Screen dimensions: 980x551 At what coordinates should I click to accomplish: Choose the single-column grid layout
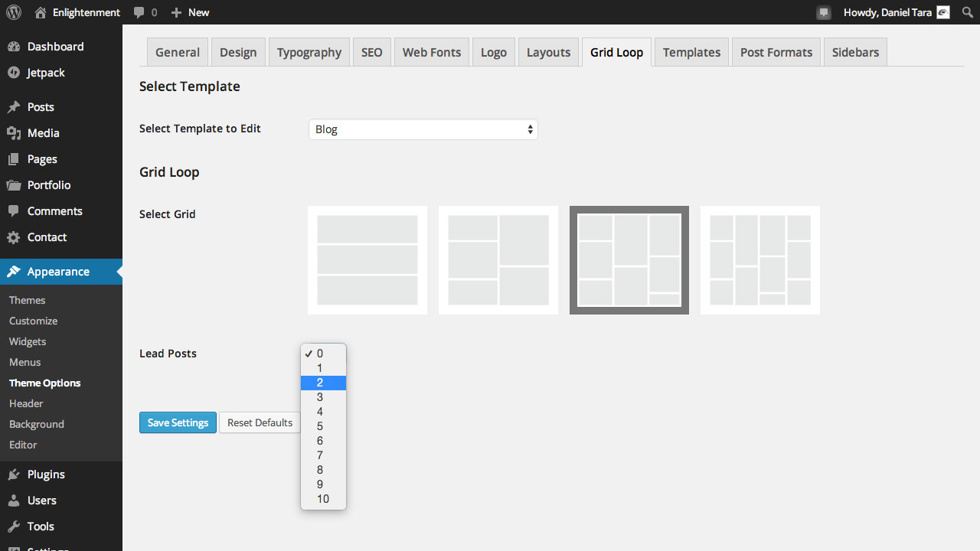pos(367,260)
